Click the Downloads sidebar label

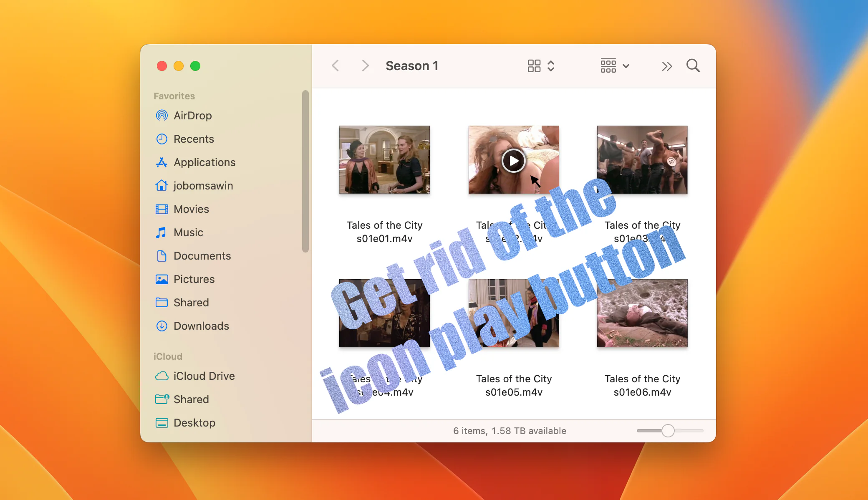pos(201,326)
